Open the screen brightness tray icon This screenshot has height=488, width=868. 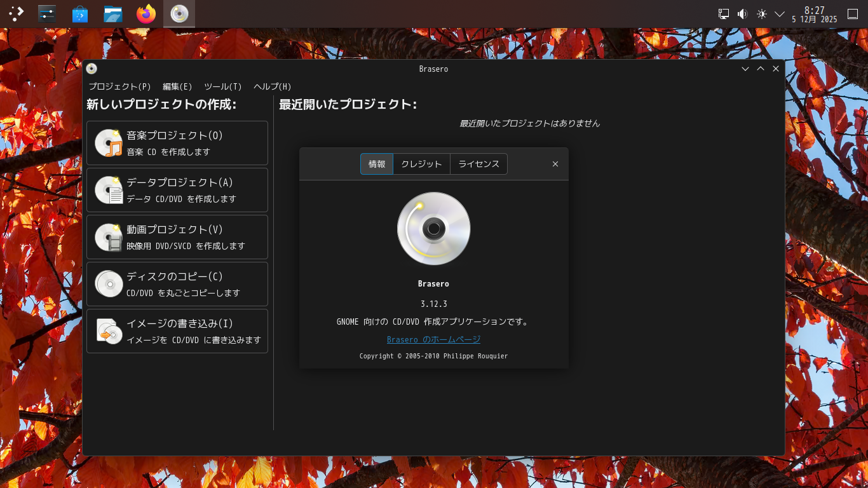click(762, 14)
